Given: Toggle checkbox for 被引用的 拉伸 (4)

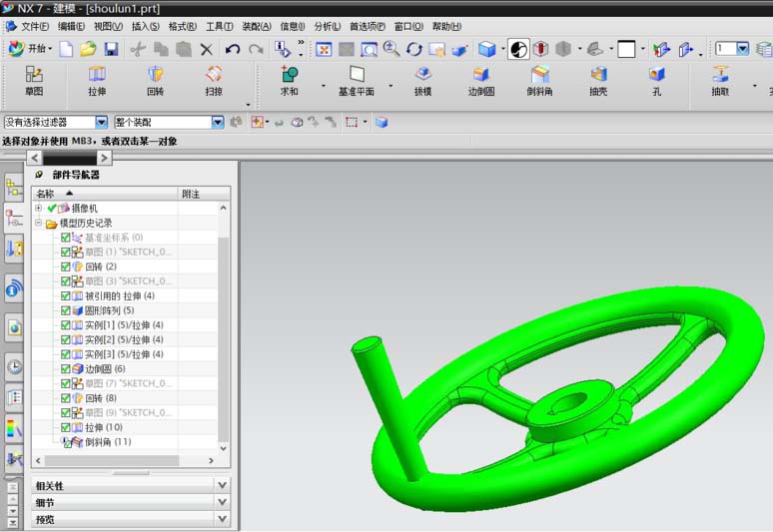Looking at the screenshot, I should pyautogui.click(x=65, y=295).
